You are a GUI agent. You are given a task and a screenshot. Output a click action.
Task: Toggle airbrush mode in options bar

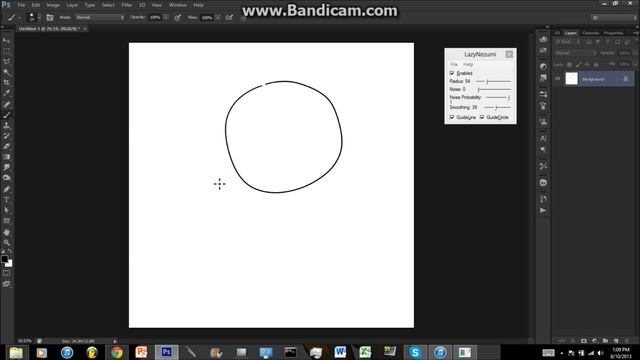pos(229,18)
